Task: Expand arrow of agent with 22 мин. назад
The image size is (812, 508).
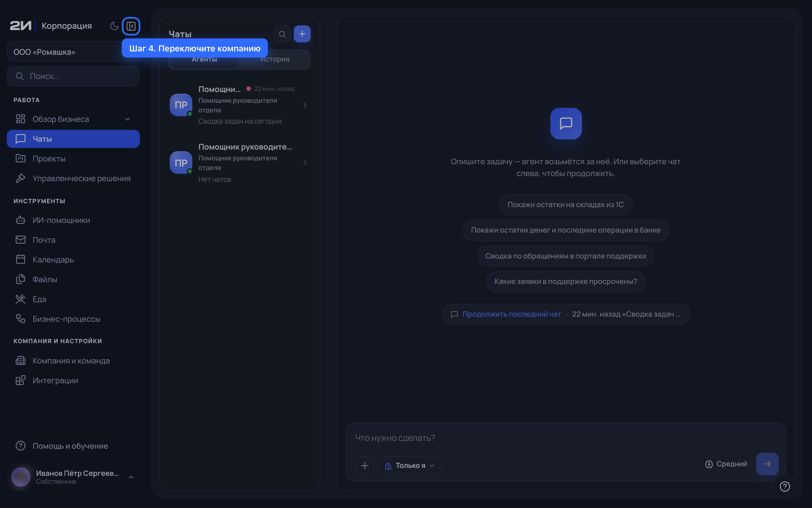Action: [305, 105]
